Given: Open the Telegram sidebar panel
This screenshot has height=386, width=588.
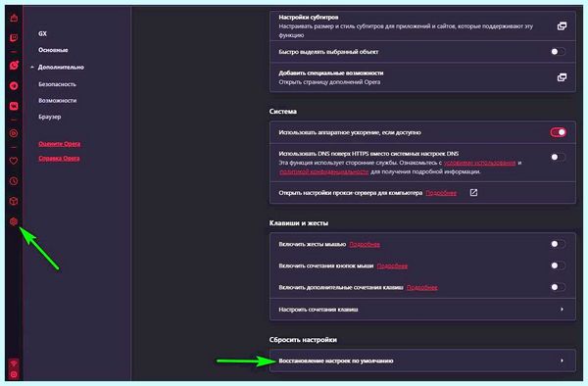Looking at the screenshot, I should coord(14,86).
